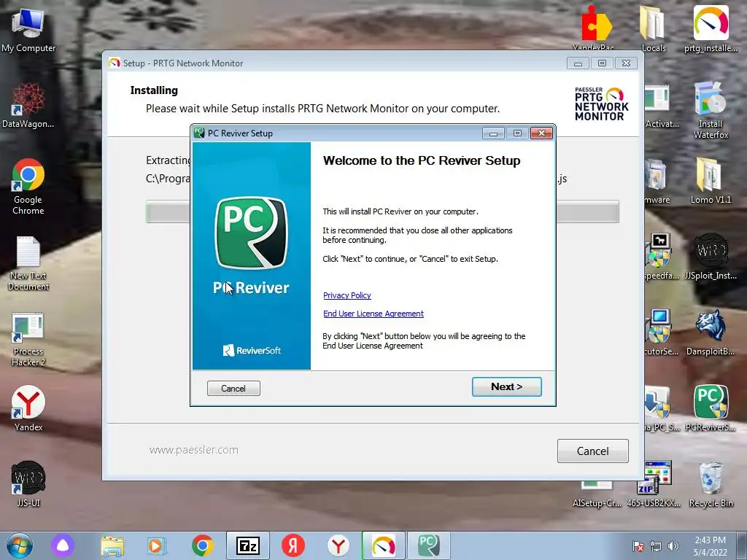Open Action Center flag tray icon
747x560 pixels.
(638, 546)
